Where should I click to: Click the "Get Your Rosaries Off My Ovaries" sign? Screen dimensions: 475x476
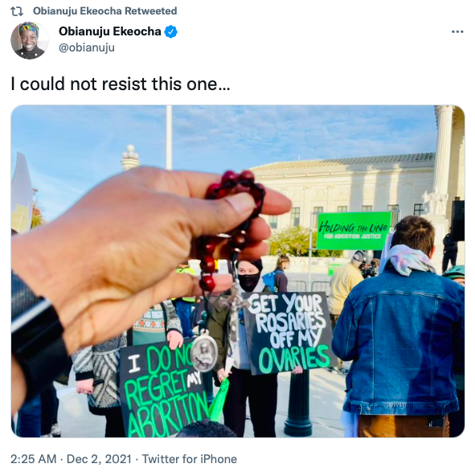(x=289, y=333)
